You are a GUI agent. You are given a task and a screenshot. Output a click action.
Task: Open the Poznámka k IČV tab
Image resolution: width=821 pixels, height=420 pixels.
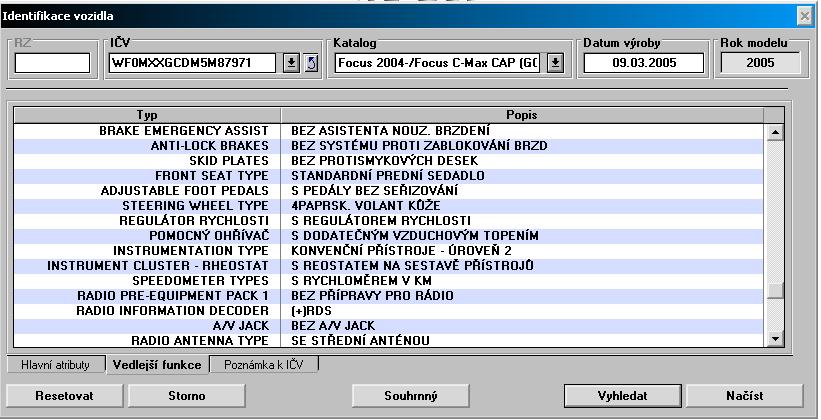point(265,365)
